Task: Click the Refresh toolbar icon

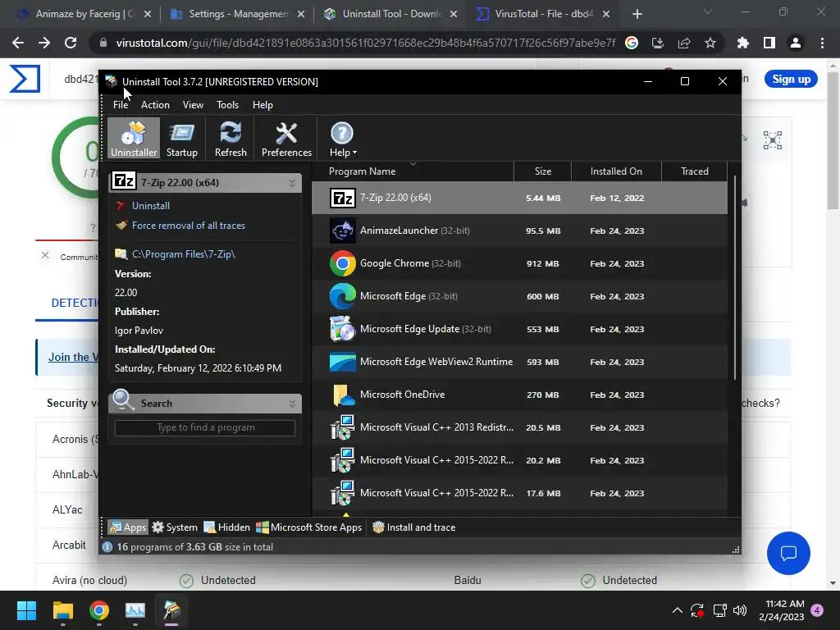Action: pos(231,139)
